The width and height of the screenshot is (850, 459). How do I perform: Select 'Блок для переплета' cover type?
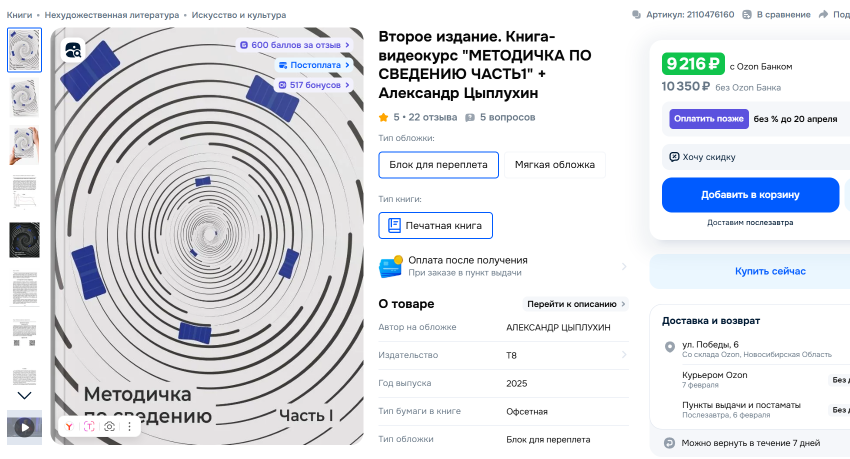click(x=438, y=165)
